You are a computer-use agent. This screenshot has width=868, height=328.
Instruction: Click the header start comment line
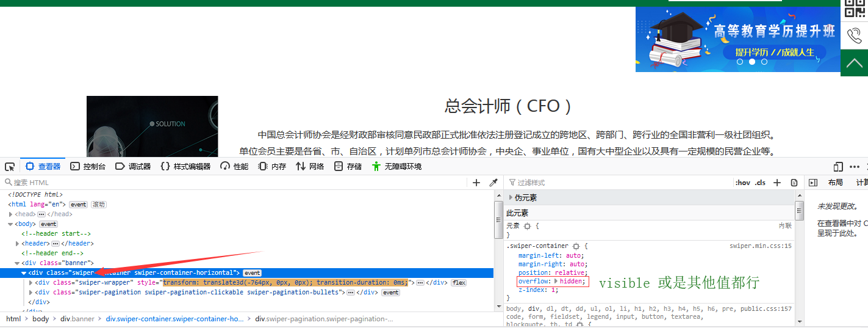(56, 234)
